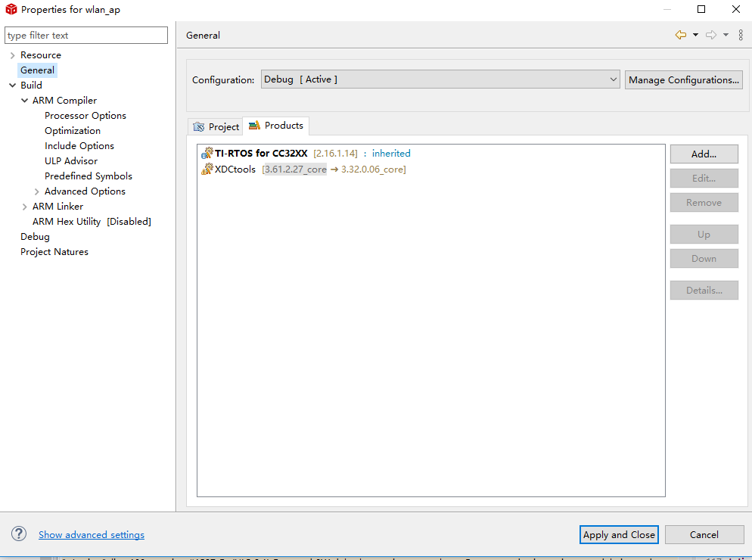Expand the ARM Linker node

click(x=24, y=207)
